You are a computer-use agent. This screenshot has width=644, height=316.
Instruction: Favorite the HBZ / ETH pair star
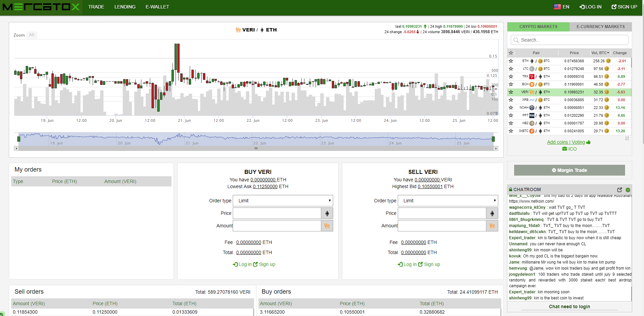click(x=511, y=123)
